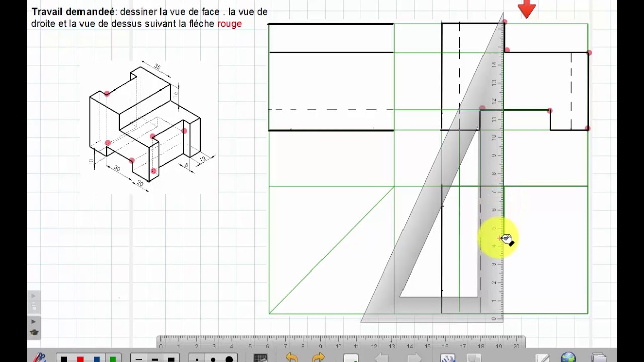
Task: Open the web browser globe icon
Action: click(x=569, y=358)
